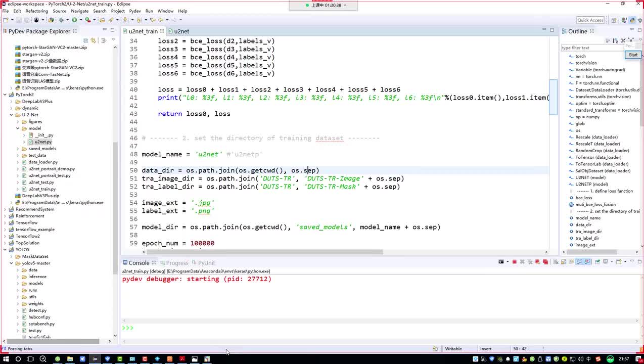Click the New file toolbar icon
This screenshot has width=644, height=364.
point(6,20)
